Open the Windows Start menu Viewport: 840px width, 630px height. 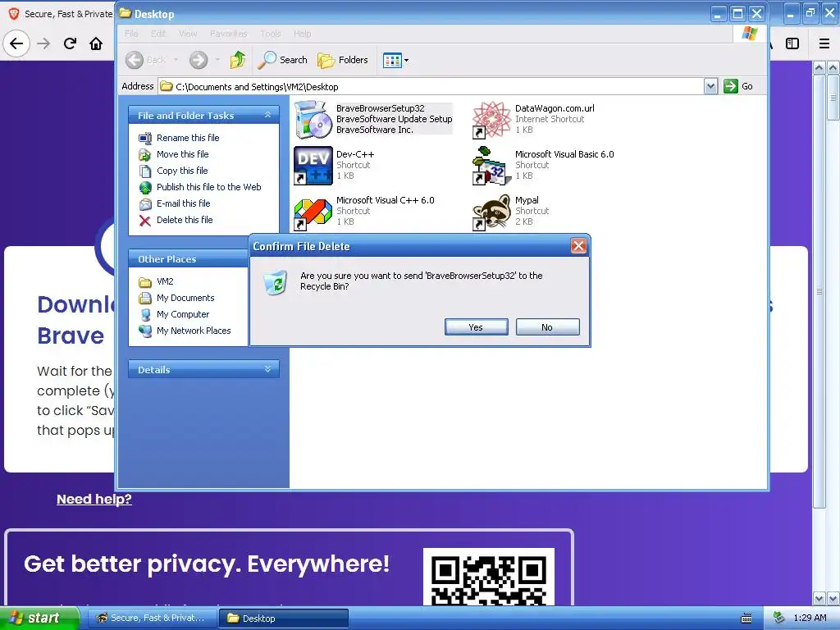pyautogui.click(x=39, y=619)
